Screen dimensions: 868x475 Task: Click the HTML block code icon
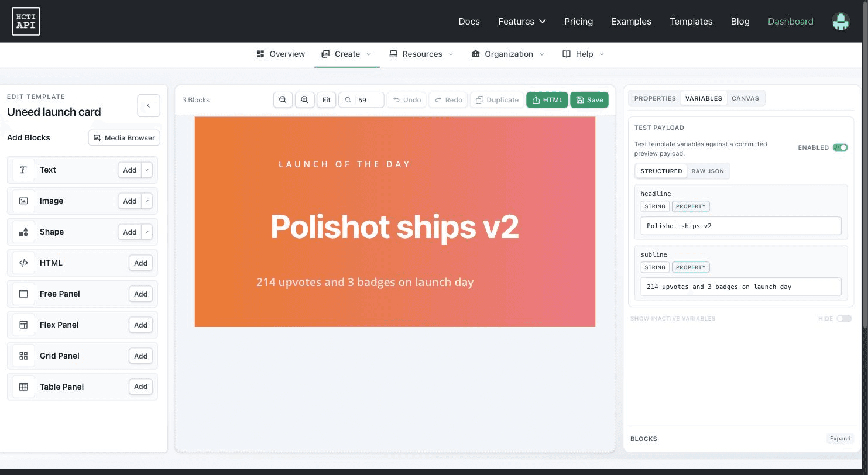pyautogui.click(x=23, y=263)
